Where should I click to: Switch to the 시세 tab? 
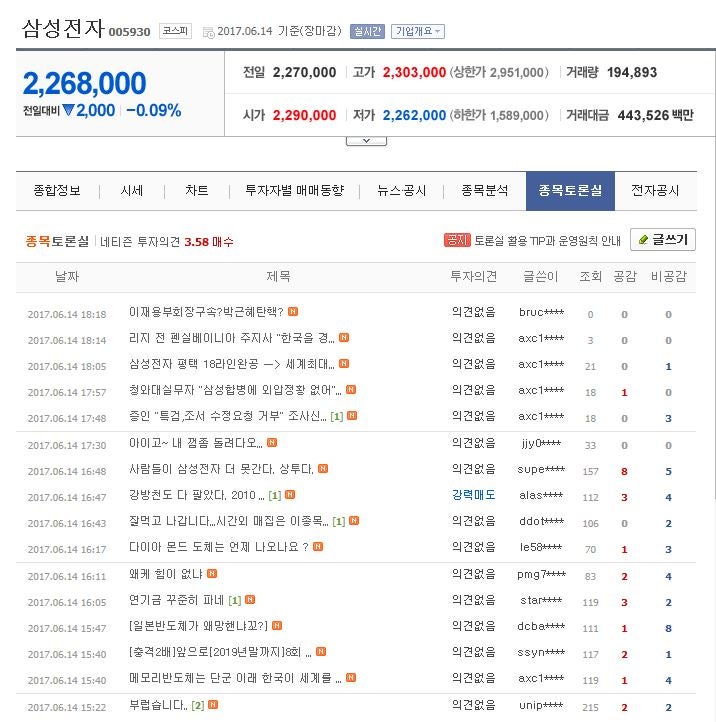coord(132,191)
